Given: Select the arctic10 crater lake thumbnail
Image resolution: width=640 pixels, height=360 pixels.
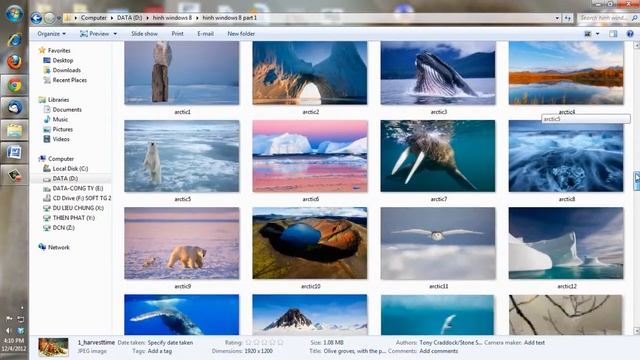Looking at the screenshot, I should point(310,243).
